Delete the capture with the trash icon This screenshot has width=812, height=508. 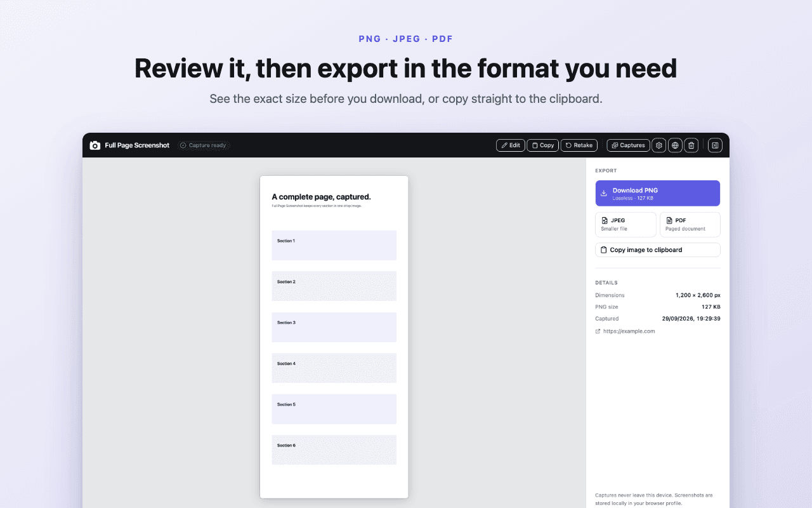pyautogui.click(x=691, y=145)
